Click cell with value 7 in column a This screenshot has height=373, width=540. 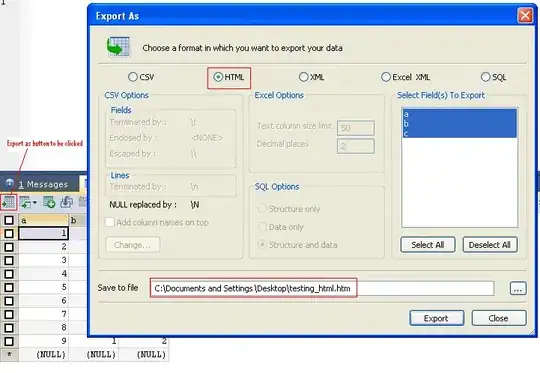pyautogui.click(x=43, y=314)
